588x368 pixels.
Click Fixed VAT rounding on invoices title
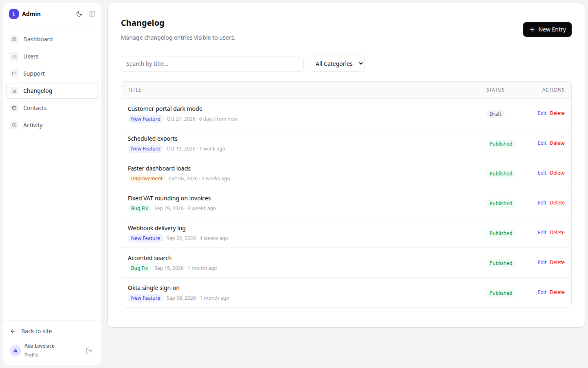click(169, 198)
